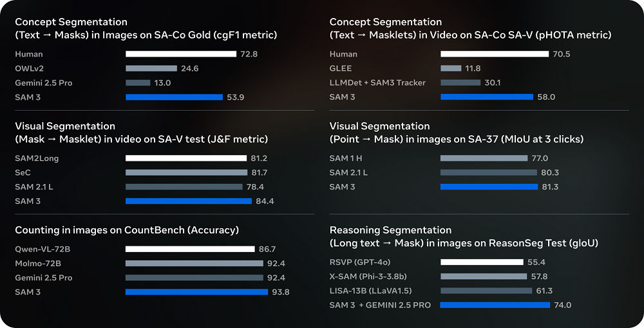Image resolution: width=644 pixels, height=328 pixels.
Task: Click the blue SAM 3 bar valued 58.0
Action: pyautogui.click(x=487, y=97)
